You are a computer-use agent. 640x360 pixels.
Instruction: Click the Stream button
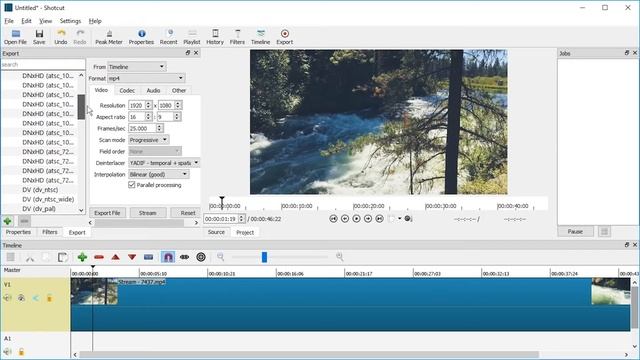148,213
